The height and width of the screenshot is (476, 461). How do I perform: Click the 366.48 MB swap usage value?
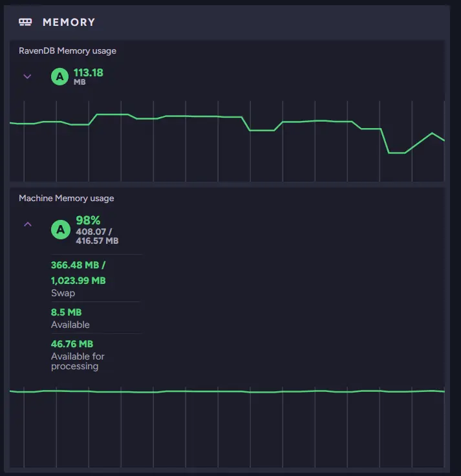(x=75, y=265)
